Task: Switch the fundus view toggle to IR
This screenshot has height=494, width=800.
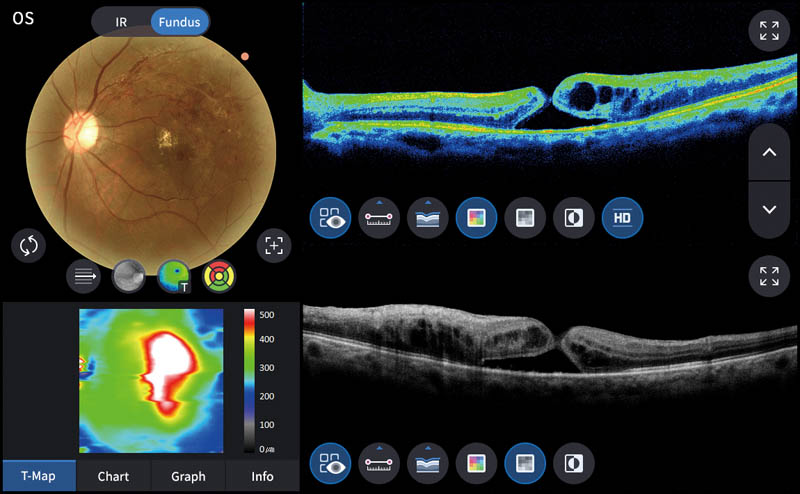Action: point(121,21)
